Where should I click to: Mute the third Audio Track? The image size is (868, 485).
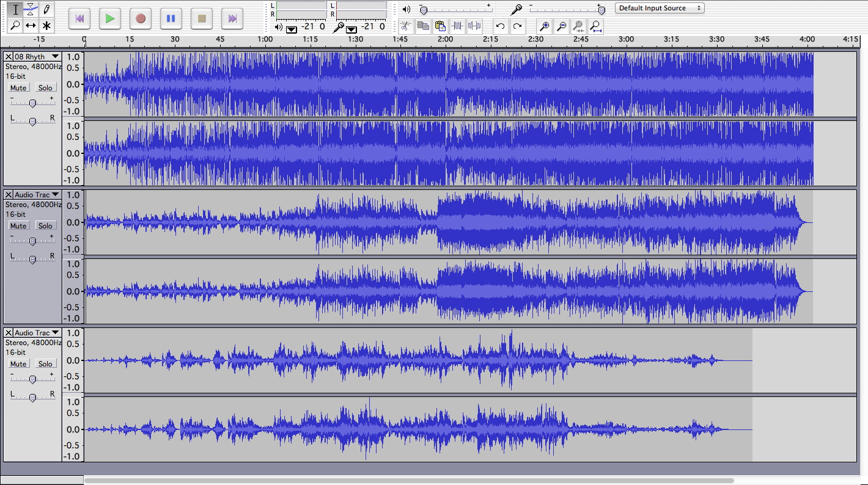[x=18, y=364]
